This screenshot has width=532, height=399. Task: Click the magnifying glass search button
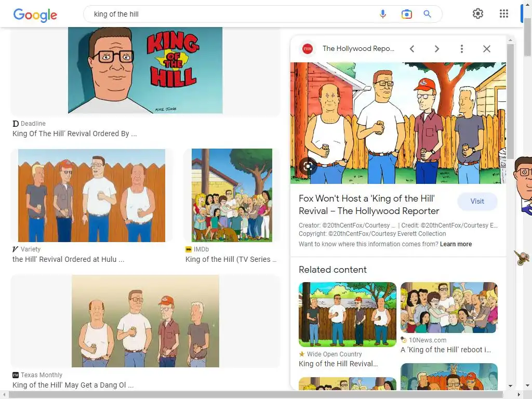coord(427,14)
